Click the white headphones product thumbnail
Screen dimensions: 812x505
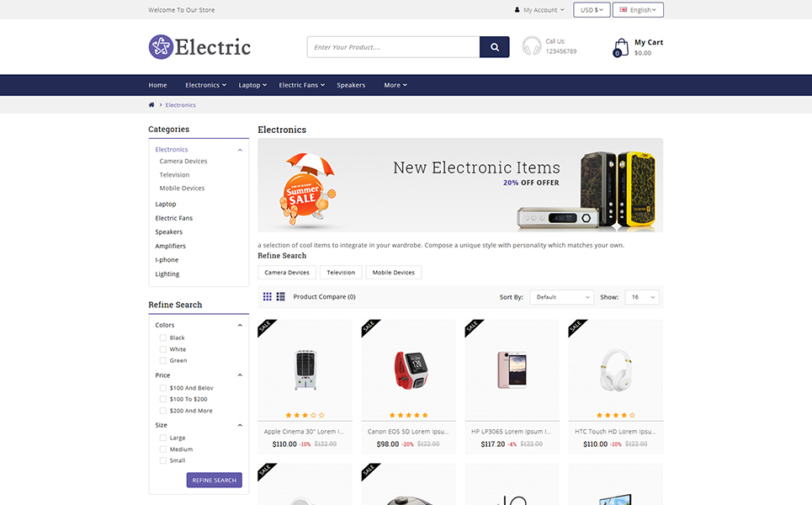pyautogui.click(x=616, y=369)
